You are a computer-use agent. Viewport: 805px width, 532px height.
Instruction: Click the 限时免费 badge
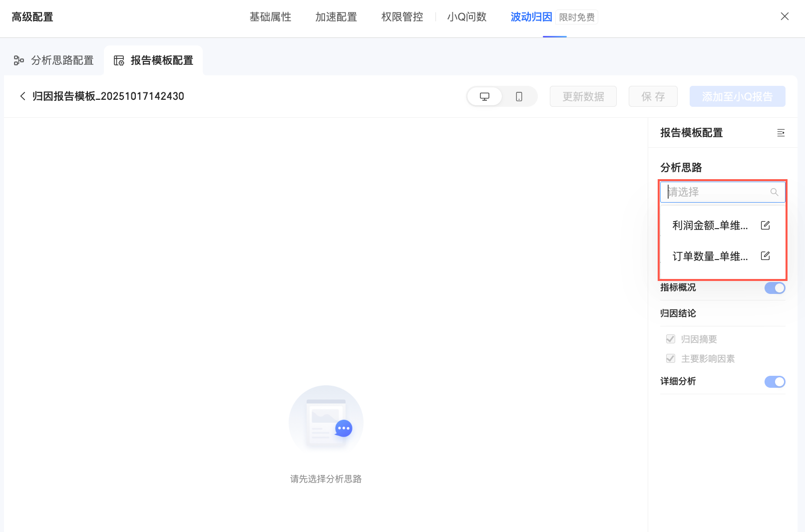coord(577,17)
